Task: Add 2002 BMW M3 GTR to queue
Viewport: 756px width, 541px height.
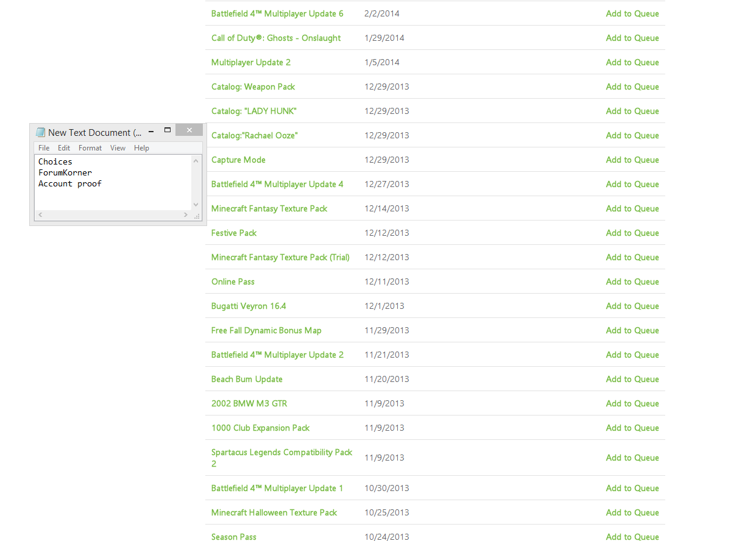Action: 632,403
